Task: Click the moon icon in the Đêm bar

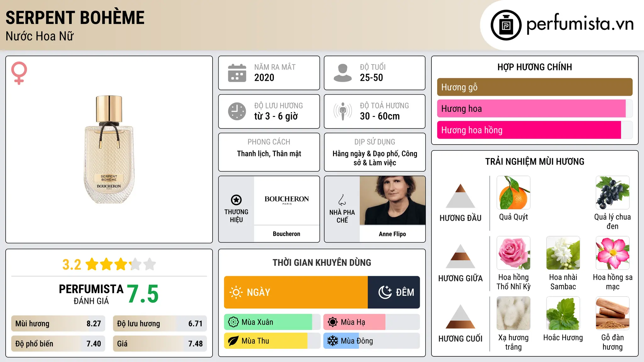Action: (385, 292)
